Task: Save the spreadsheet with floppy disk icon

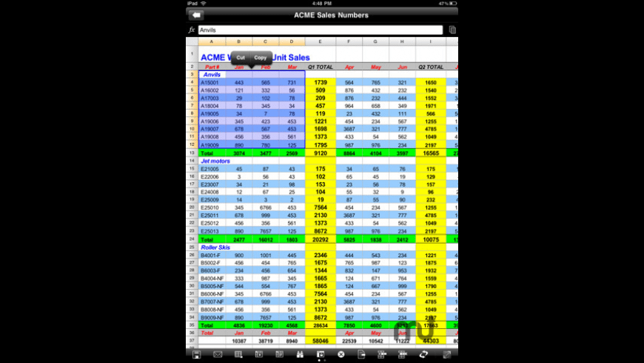Action: click(x=197, y=354)
